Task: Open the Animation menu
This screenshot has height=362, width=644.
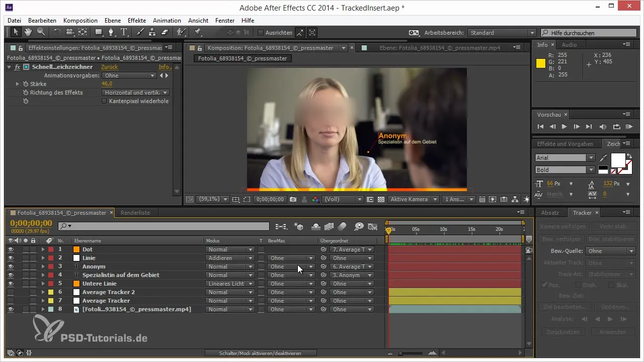Action: click(x=167, y=21)
